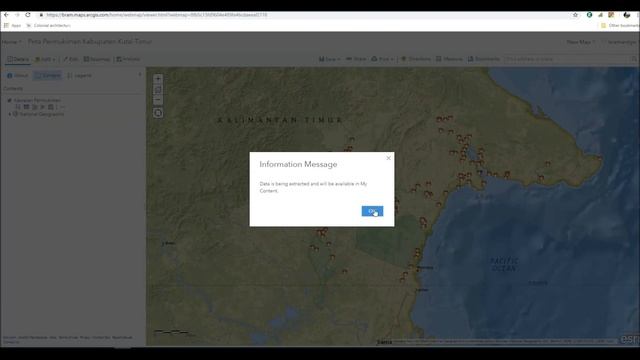
Task: Click Kalimantan Timur map label
Action: click(x=280, y=120)
